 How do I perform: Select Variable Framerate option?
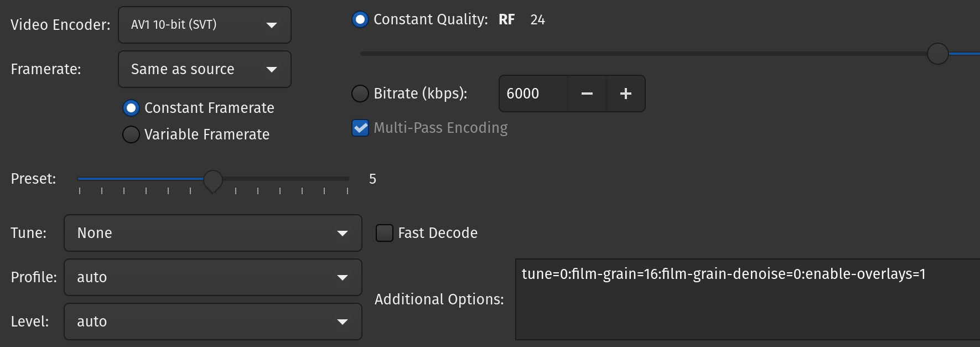click(131, 134)
